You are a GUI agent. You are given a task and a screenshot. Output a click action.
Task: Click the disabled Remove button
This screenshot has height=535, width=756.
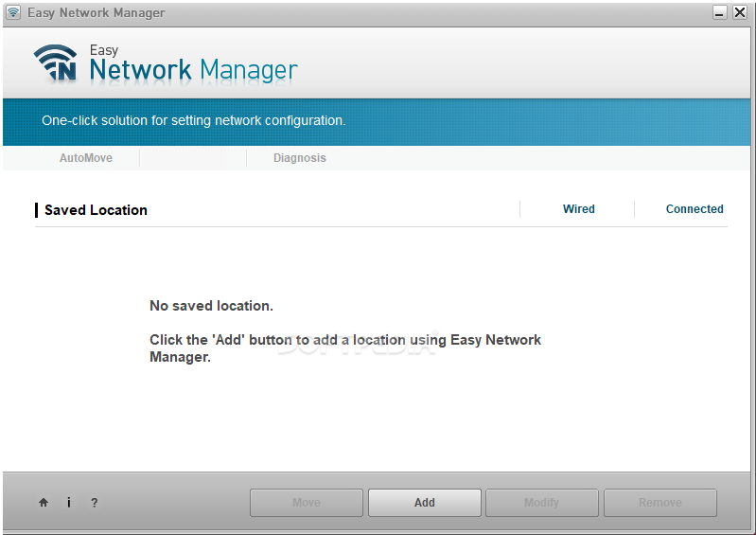pos(660,503)
